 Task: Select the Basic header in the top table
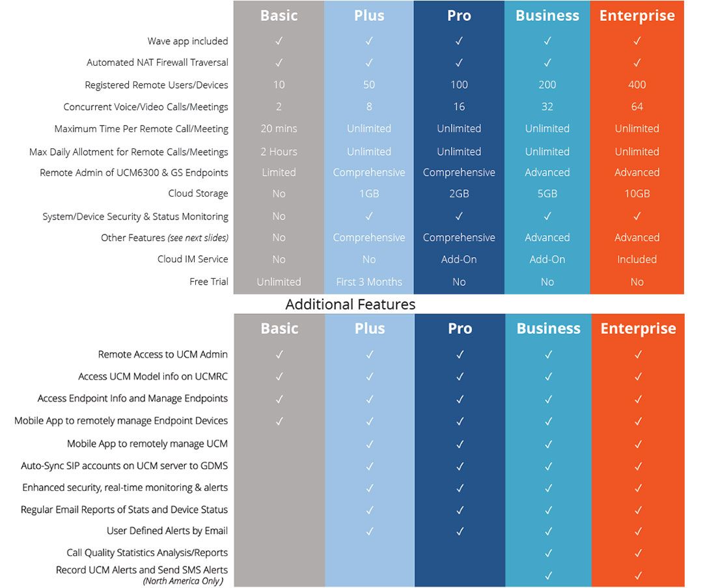pyautogui.click(x=279, y=16)
